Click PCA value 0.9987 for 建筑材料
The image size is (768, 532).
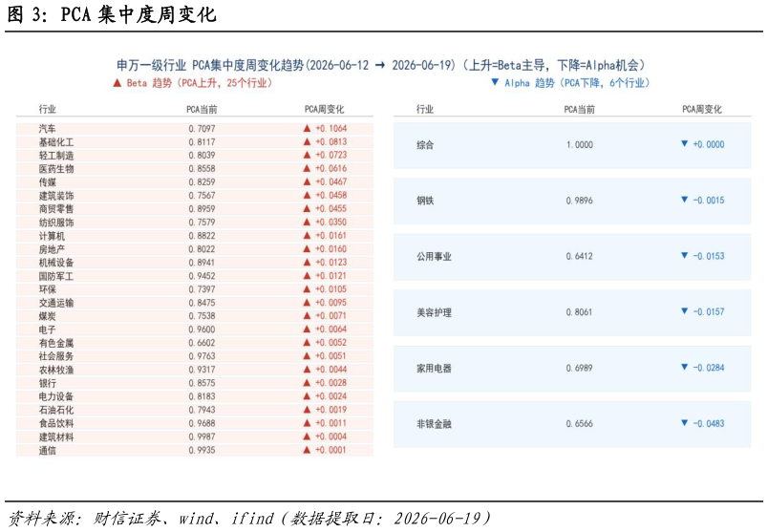[202, 436]
